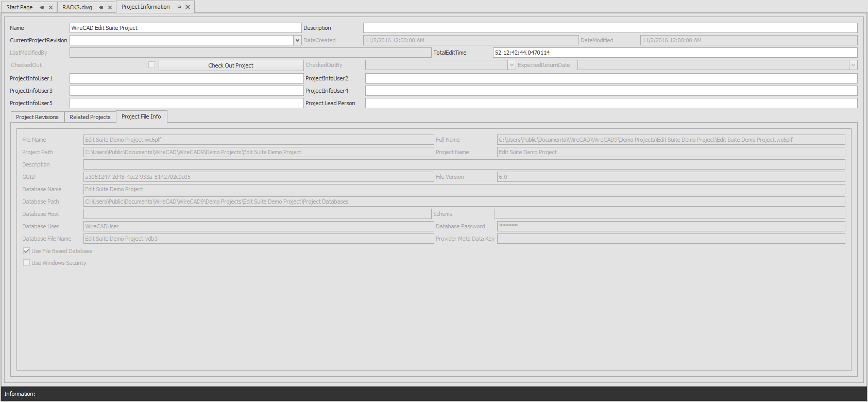
Task: Click the DateModified field
Action: click(x=749, y=40)
